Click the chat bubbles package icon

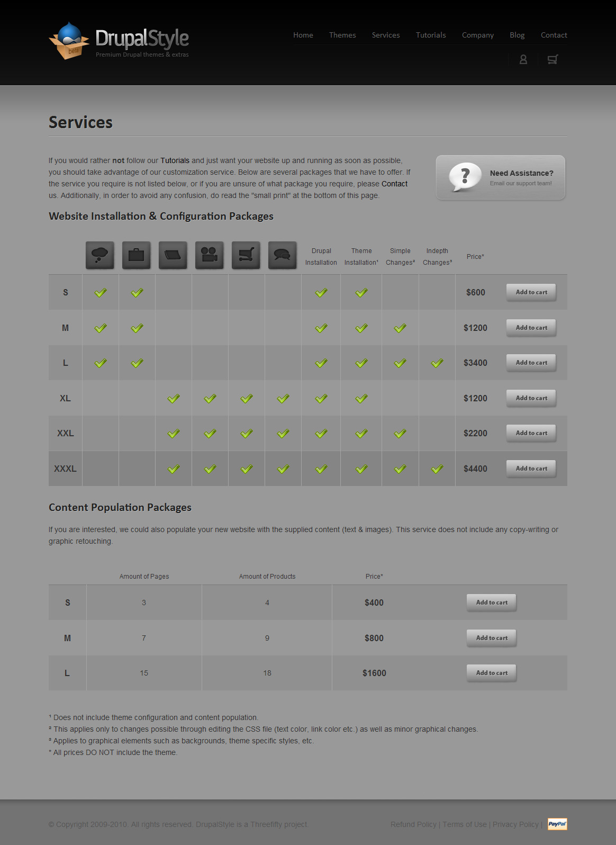(283, 255)
